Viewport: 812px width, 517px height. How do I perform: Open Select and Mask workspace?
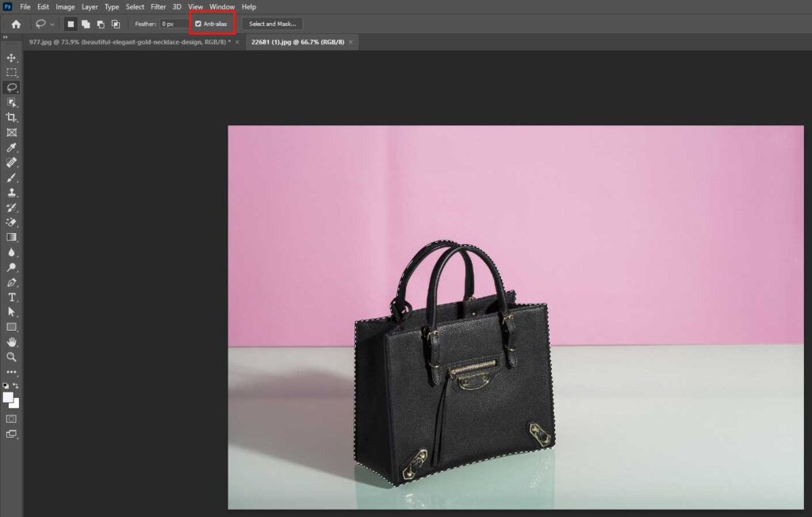pos(272,24)
